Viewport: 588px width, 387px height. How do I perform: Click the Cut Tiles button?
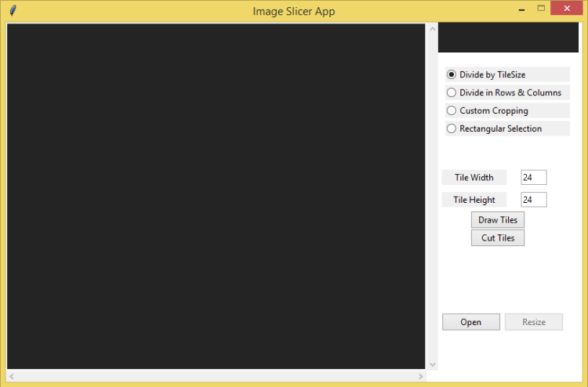click(497, 238)
